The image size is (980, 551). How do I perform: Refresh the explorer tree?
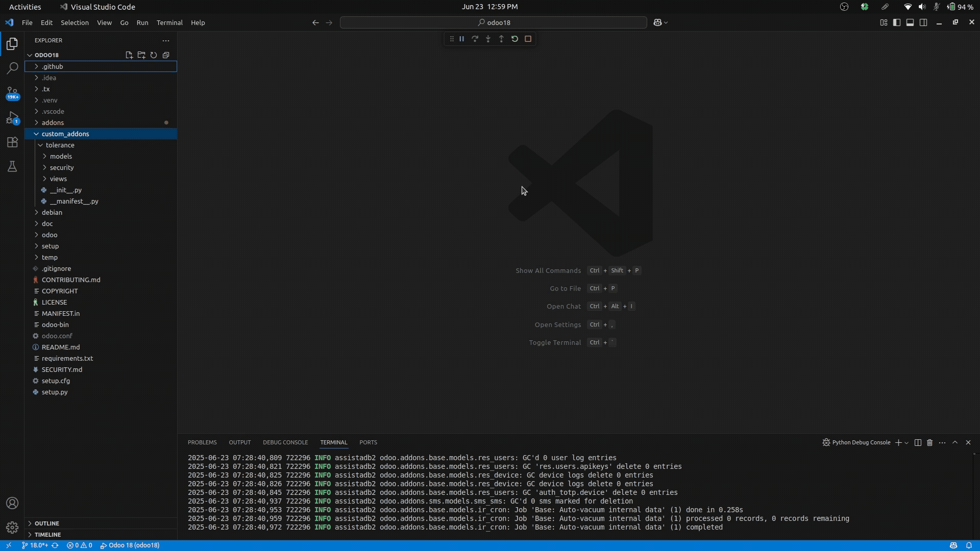point(154,55)
